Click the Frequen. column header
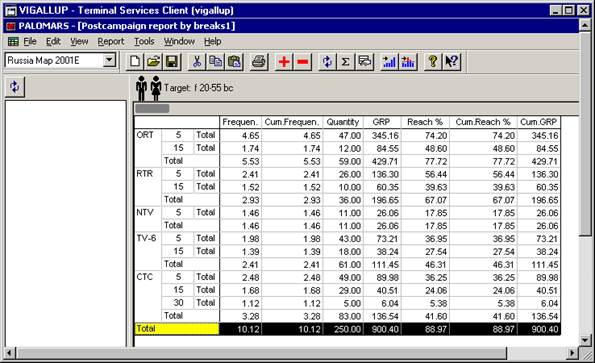This screenshot has height=363, width=595. [x=241, y=122]
